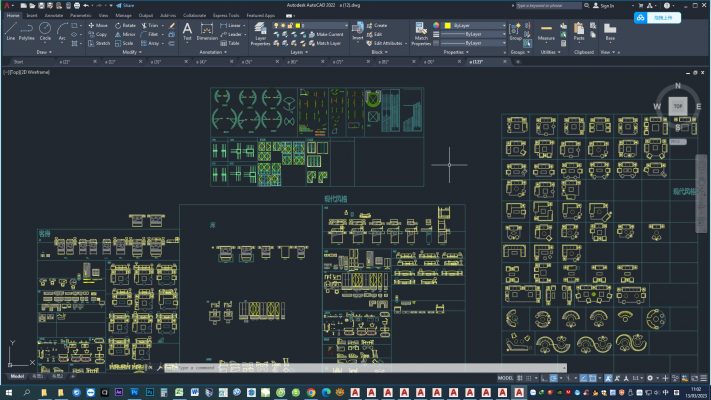Click the Match Properties icon
Screen dimensions: 711x400
[x=421, y=31]
